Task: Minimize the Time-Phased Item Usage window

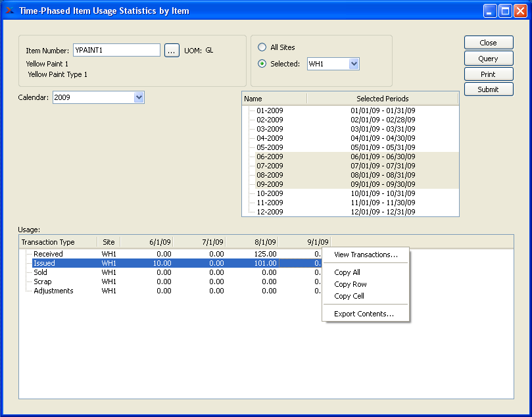Action: tap(491, 11)
